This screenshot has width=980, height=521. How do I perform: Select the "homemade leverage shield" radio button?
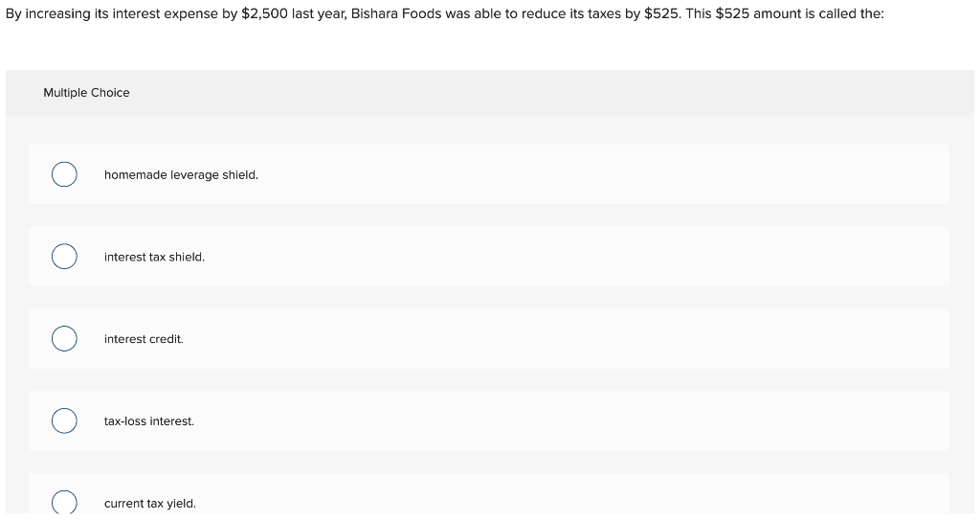[64, 174]
